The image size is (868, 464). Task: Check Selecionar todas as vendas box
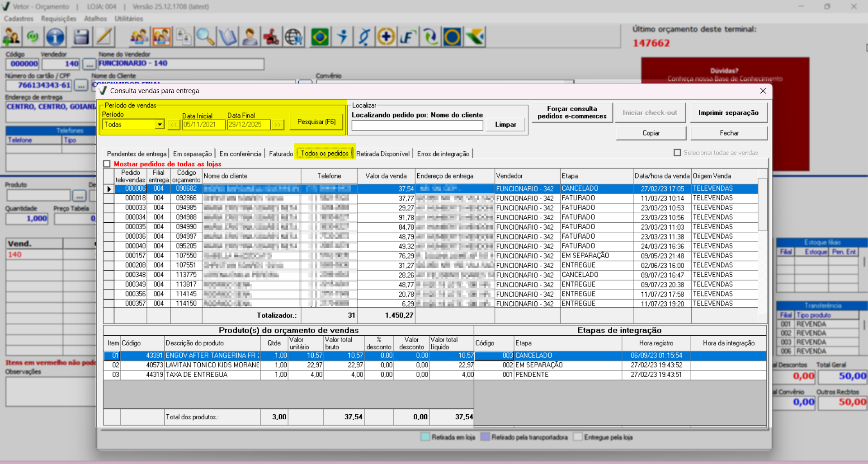(x=677, y=153)
